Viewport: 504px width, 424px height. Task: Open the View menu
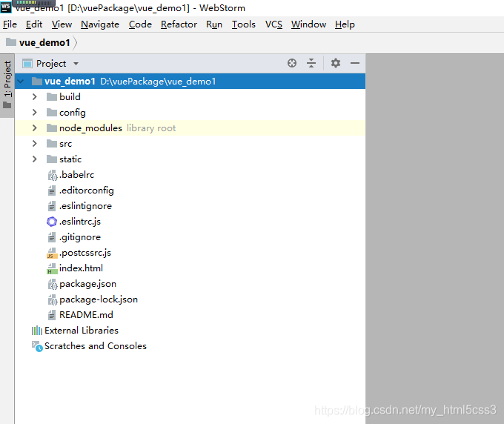click(62, 24)
